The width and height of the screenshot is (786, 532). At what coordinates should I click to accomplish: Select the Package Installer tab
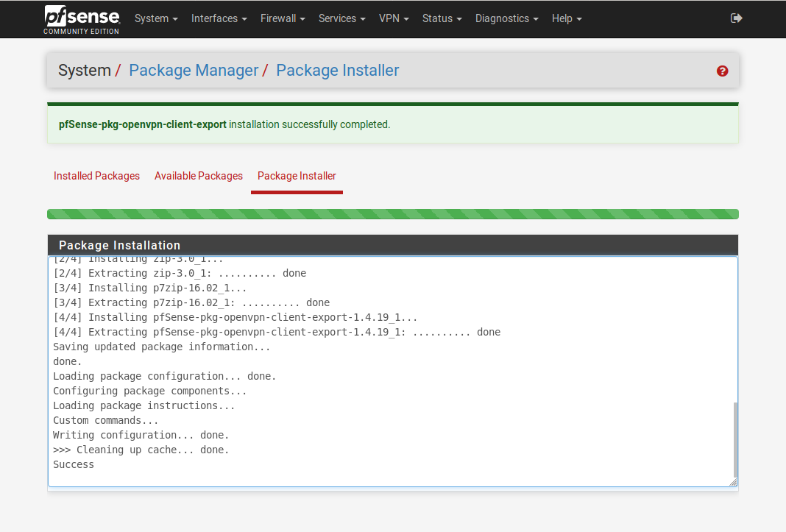[x=297, y=176]
